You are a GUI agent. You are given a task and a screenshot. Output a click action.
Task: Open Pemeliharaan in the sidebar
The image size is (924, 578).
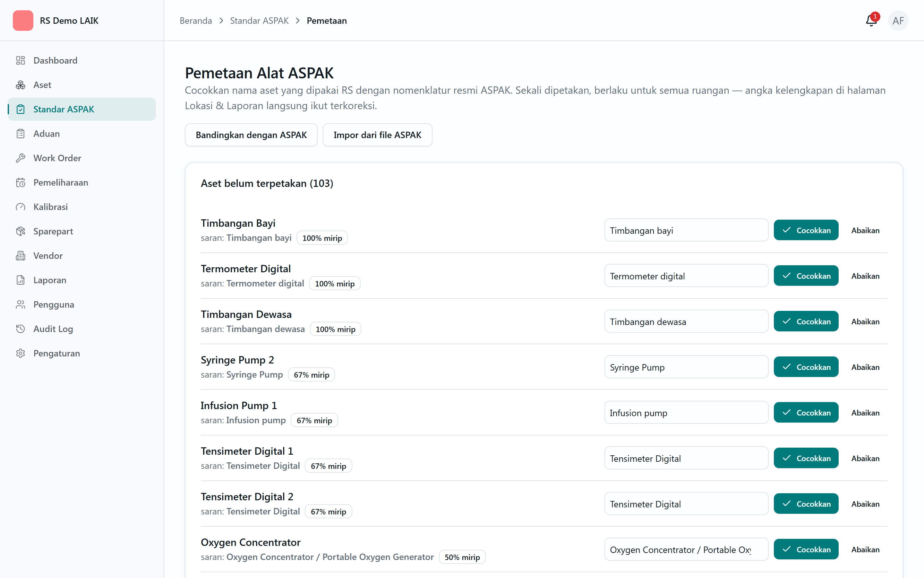[x=82, y=183]
